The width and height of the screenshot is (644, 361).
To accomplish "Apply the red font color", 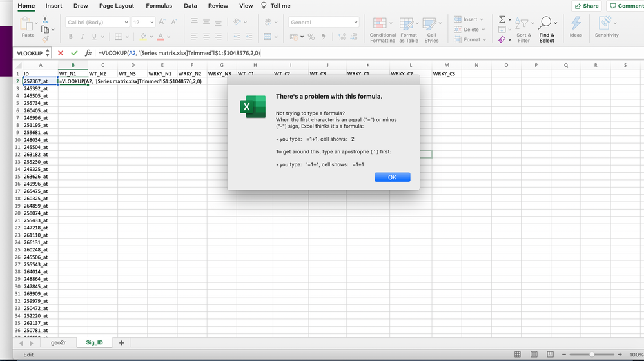I will click(161, 37).
